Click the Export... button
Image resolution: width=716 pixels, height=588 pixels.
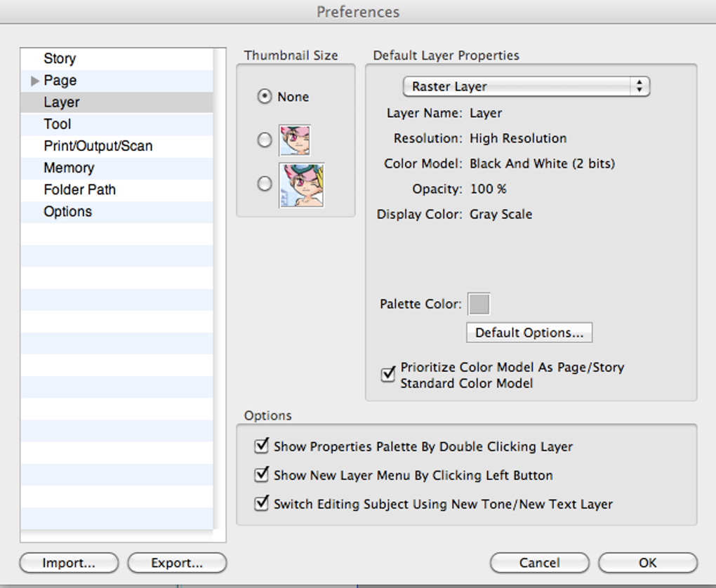pyautogui.click(x=177, y=563)
